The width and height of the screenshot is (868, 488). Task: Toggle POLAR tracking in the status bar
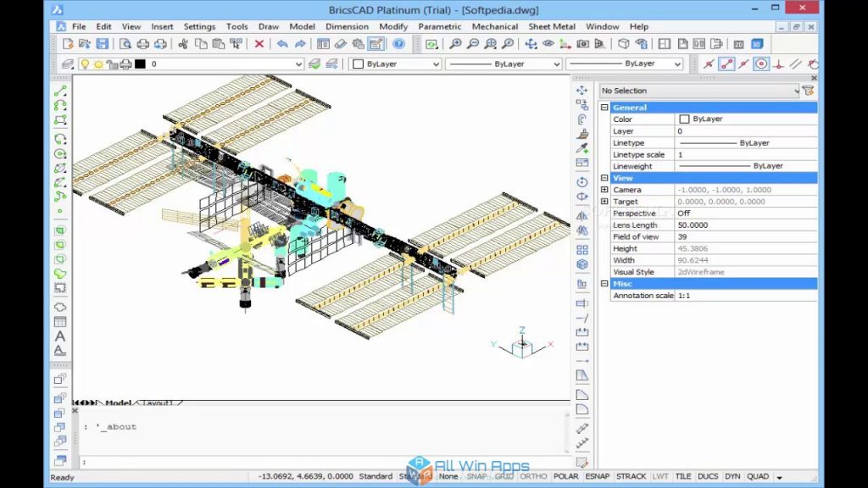pyautogui.click(x=565, y=476)
